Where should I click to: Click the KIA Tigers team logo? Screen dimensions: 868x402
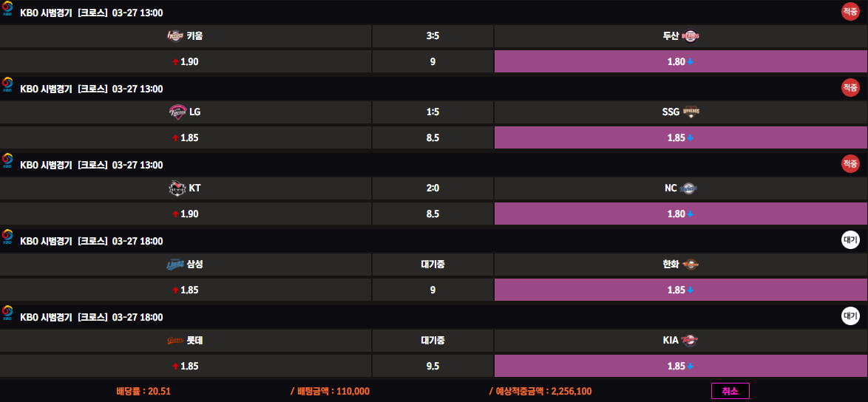pyautogui.click(x=691, y=341)
